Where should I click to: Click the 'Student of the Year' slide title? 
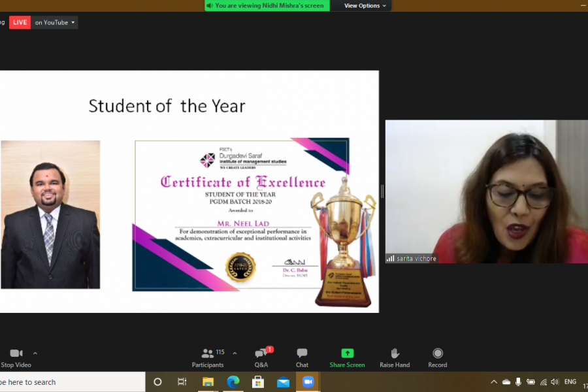coord(167,106)
